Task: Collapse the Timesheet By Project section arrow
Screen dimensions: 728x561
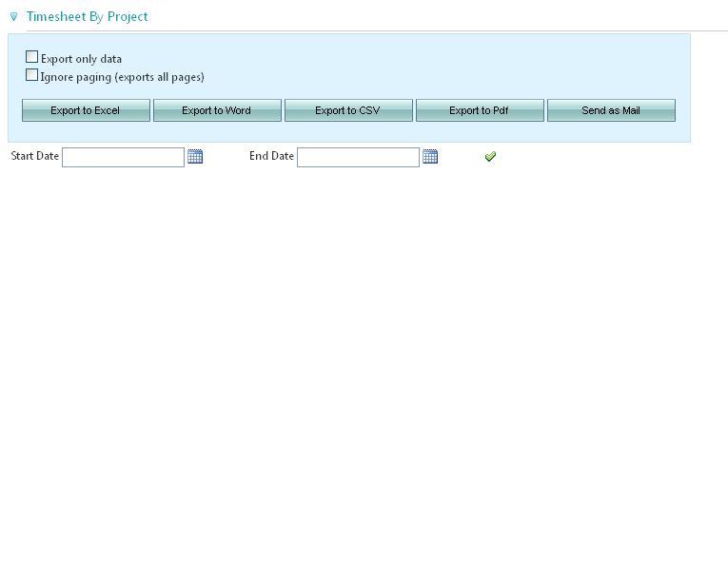Action: click(14, 17)
